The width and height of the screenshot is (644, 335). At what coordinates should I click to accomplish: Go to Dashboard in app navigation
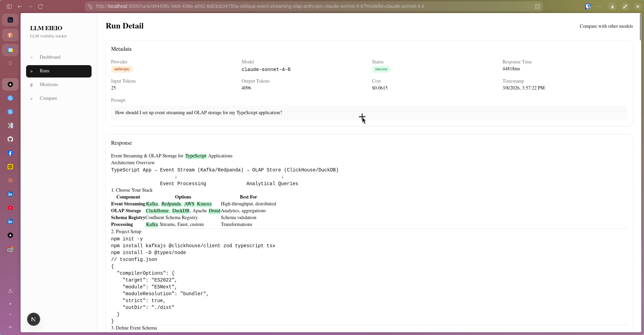coord(59,57)
